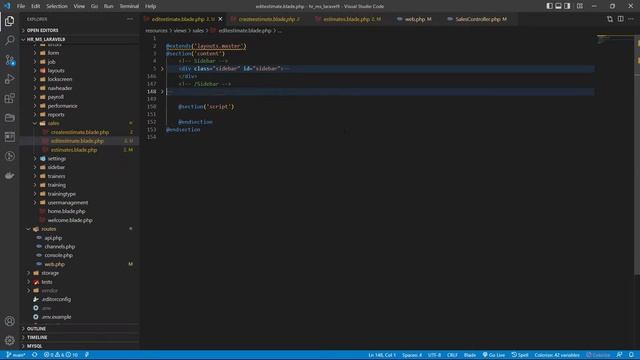The image size is (640, 360).
Task: Unfold the sidebar div at line 5
Action: click(162, 69)
